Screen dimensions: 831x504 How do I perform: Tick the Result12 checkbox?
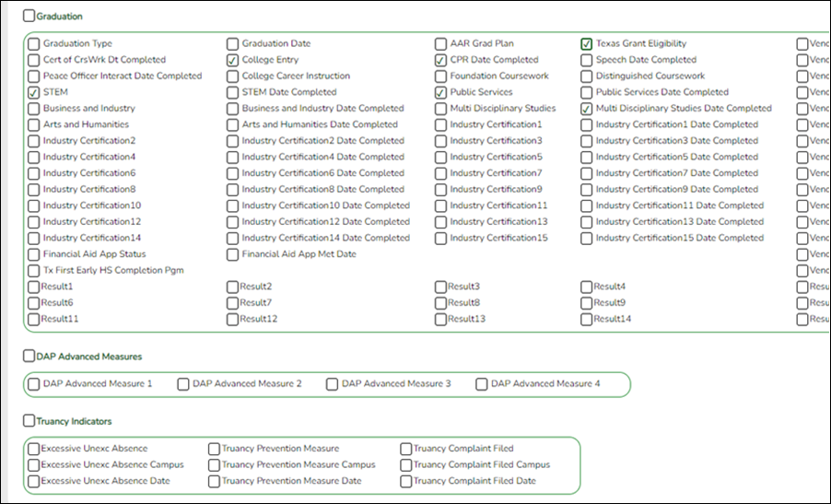click(233, 320)
